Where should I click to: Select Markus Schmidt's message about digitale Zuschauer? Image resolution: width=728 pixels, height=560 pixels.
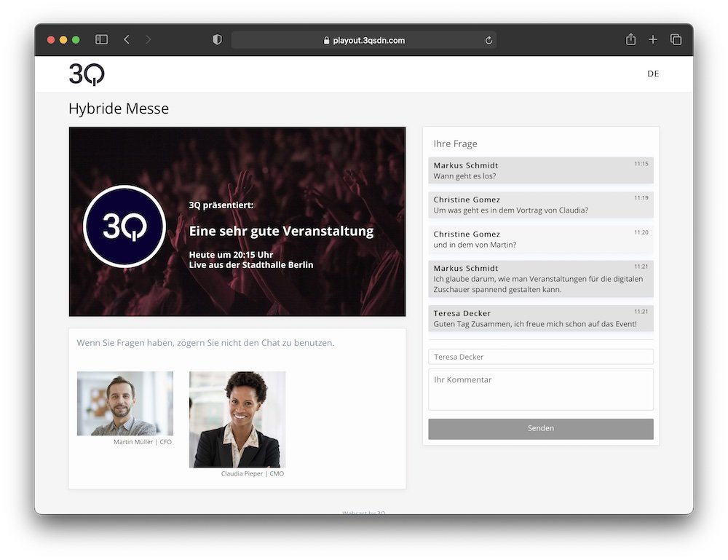(540, 279)
